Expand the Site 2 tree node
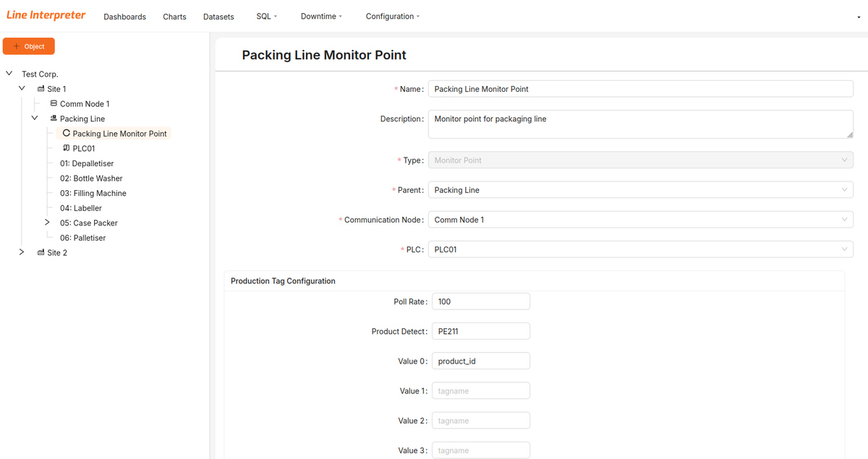The width and height of the screenshot is (868, 459). 21,252
